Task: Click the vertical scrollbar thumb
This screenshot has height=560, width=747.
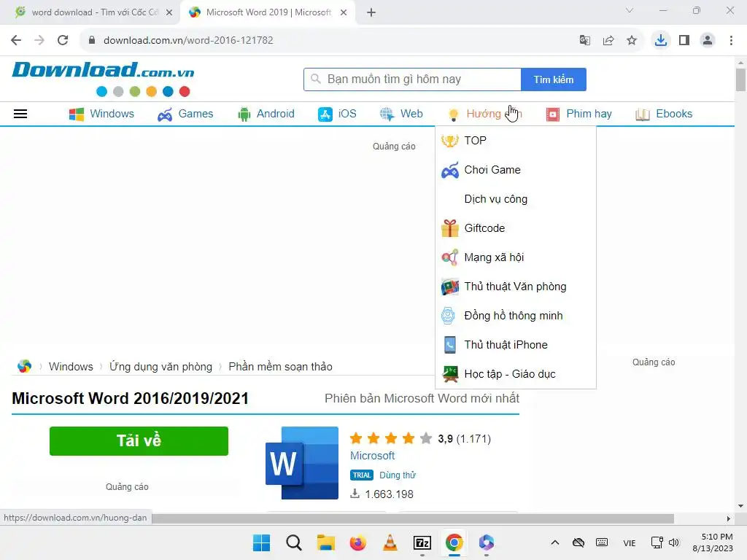Action: click(x=740, y=79)
